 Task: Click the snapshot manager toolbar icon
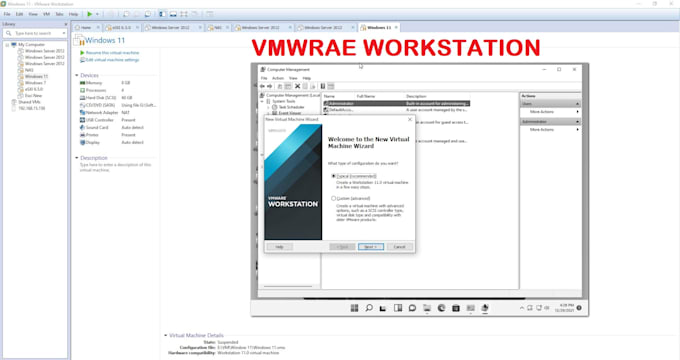(148, 14)
